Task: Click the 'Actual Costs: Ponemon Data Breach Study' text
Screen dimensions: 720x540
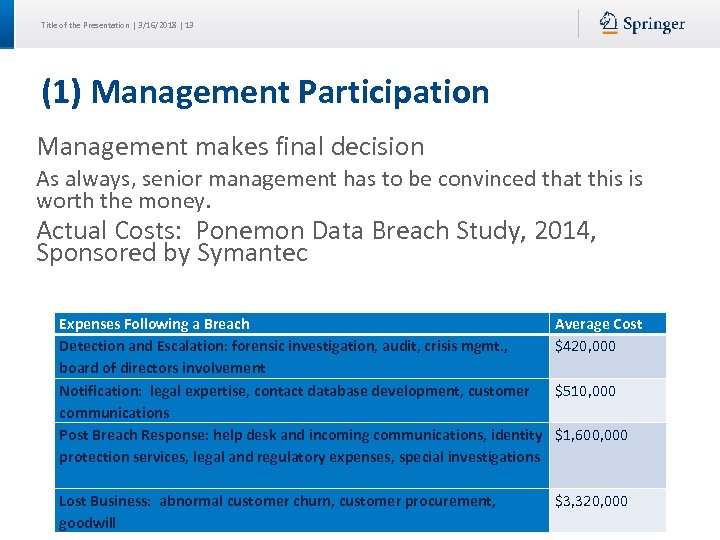Action: click(316, 231)
